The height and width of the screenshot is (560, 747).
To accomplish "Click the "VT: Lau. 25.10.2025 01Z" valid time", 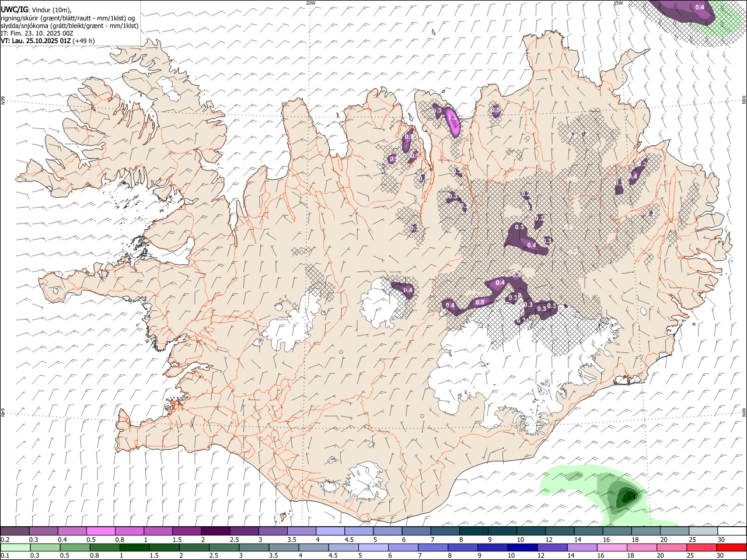I will [36, 41].
